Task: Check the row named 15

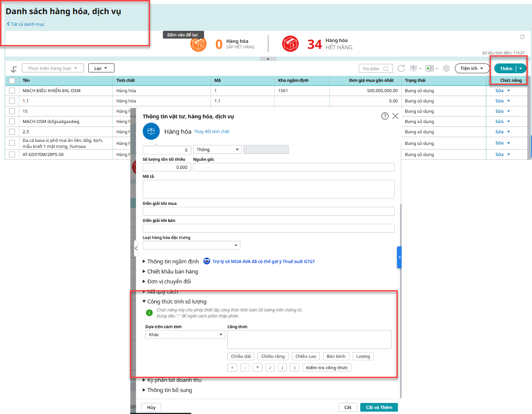Action: (12, 111)
